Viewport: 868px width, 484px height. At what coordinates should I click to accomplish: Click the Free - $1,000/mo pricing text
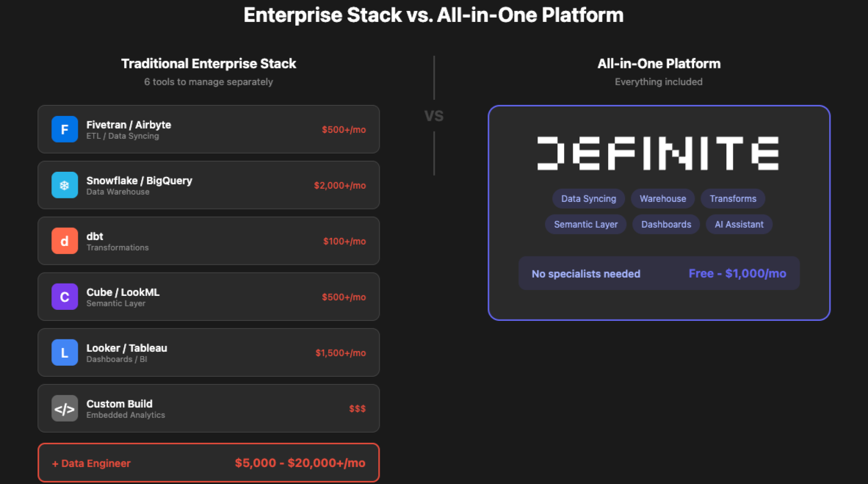[x=737, y=273]
